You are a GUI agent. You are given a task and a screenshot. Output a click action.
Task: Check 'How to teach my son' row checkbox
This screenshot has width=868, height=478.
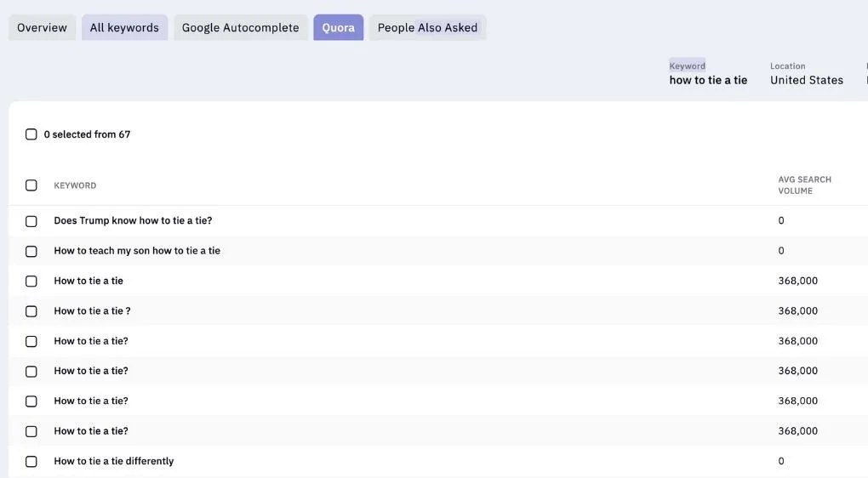click(x=31, y=251)
